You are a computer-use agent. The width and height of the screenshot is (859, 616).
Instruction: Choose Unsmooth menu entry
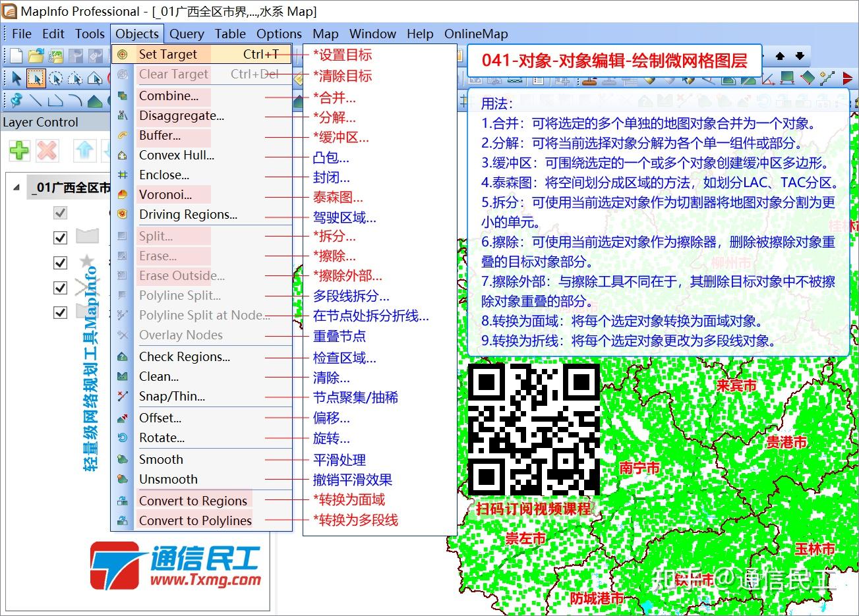tap(202, 479)
